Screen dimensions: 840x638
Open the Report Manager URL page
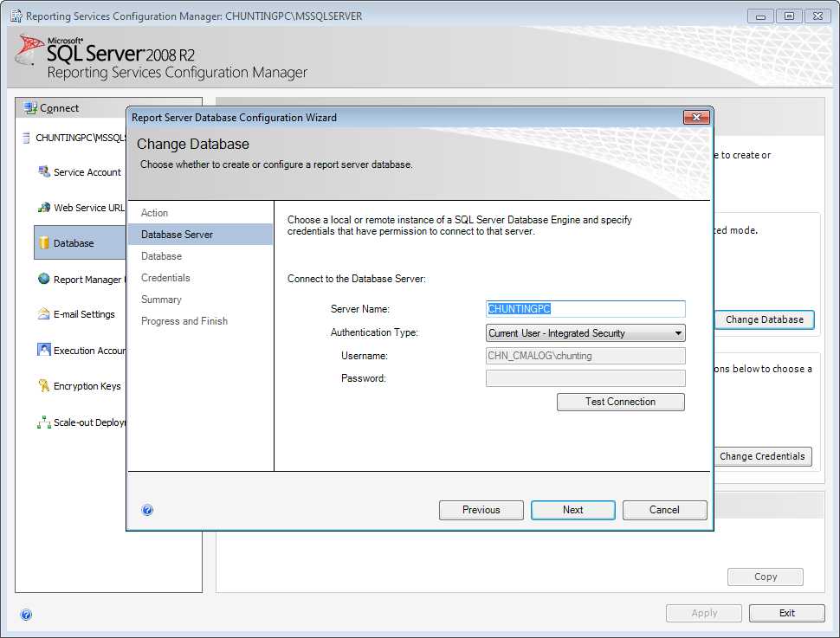point(89,280)
